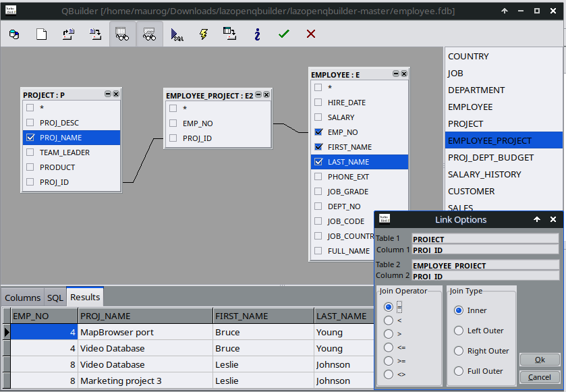Viewport: 566px width, 392px height.
Task: Click Ok in Link Options dialog
Action: point(540,360)
